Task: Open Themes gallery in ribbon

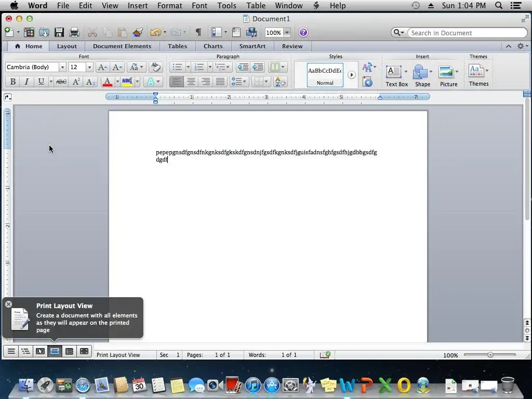Action: (x=478, y=75)
